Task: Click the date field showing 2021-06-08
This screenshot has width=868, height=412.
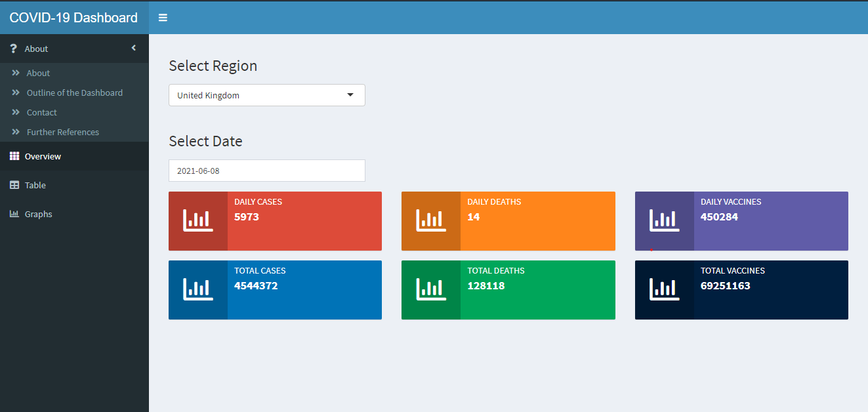Action: pos(266,171)
